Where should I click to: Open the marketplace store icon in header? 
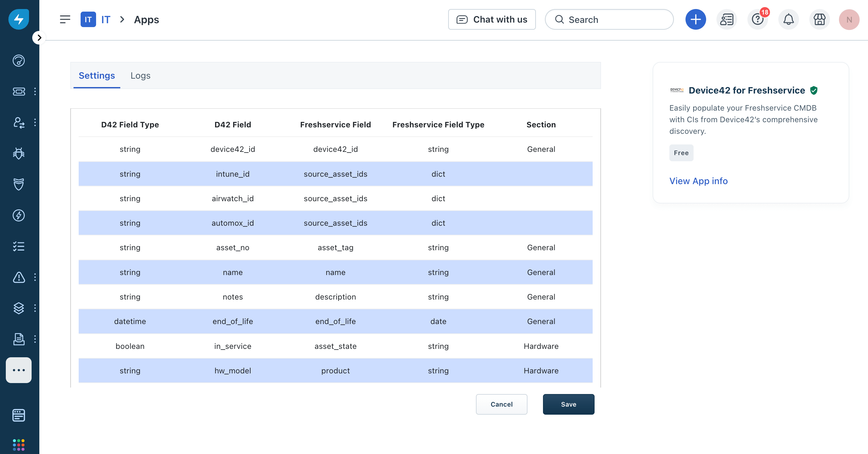pyautogui.click(x=819, y=20)
